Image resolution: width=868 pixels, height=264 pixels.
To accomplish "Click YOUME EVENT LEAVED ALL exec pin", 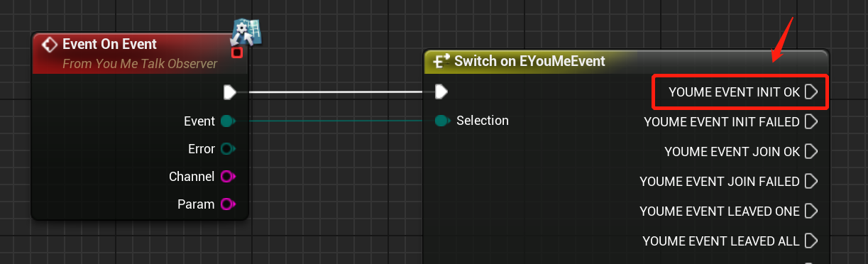I will click(812, 241).
